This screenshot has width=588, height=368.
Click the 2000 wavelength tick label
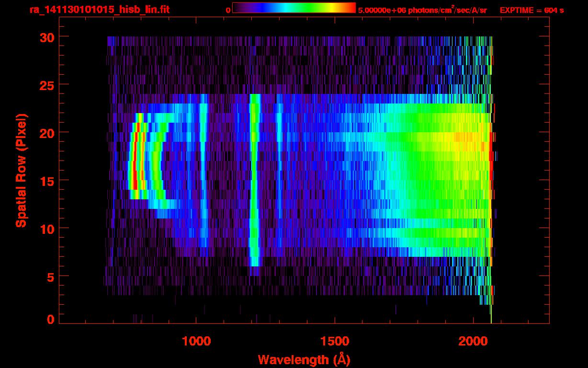[473, 341]
